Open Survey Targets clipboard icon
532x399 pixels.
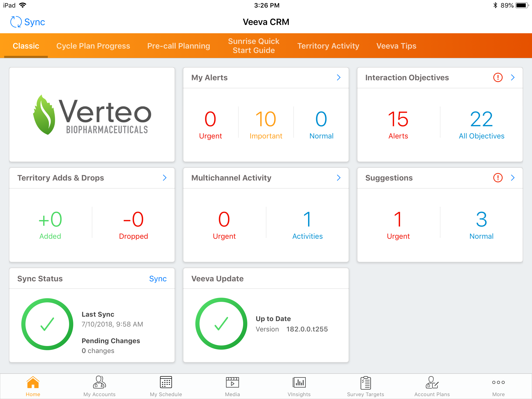(365, 382)
